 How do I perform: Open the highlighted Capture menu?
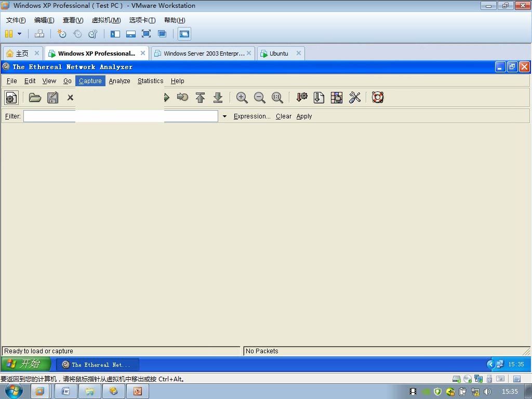coord(90,81)
